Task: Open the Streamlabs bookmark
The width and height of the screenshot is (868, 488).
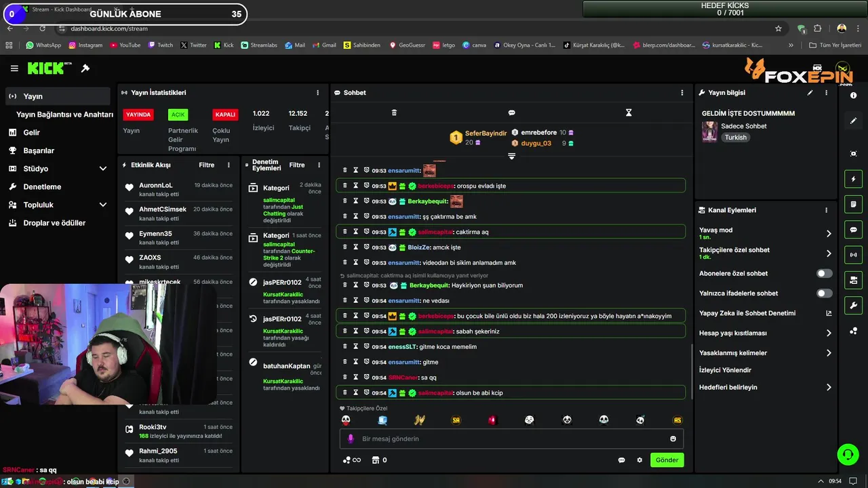Action: coord(259,45)
